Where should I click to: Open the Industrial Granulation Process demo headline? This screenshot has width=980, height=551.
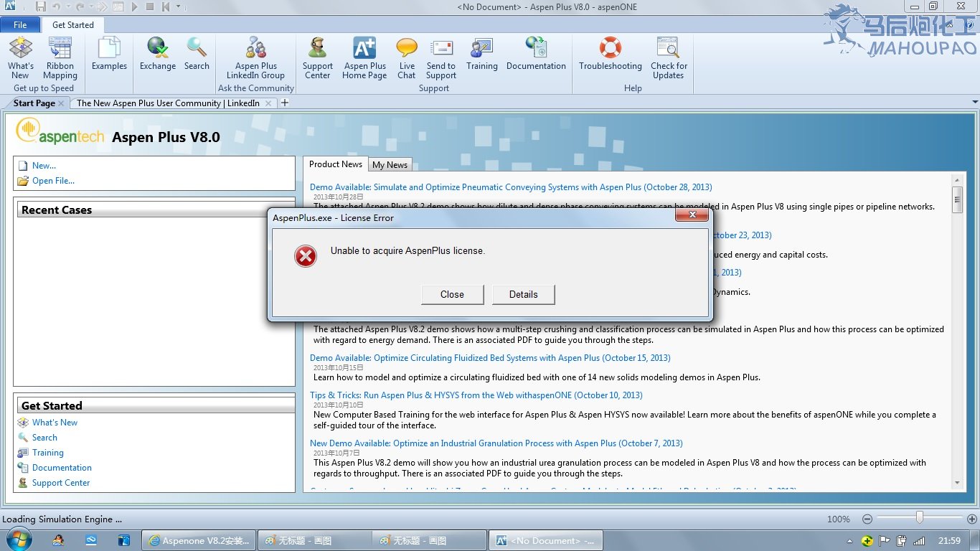point(496,443)
